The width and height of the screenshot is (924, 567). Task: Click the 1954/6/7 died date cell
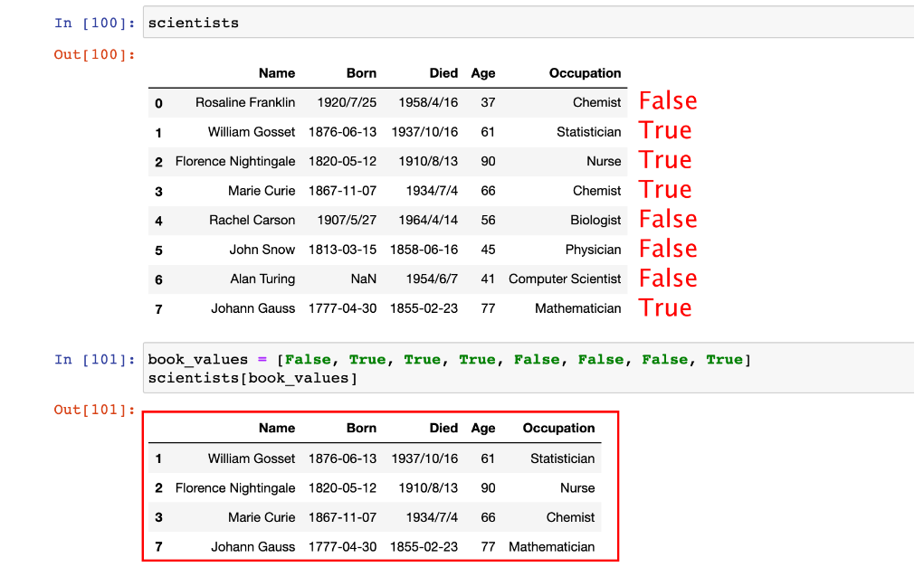(x=432, y=279)
